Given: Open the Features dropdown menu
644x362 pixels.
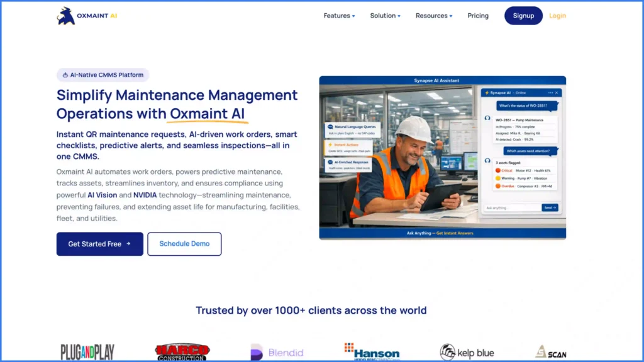Looking at the screenshot, I should [339, 16].
